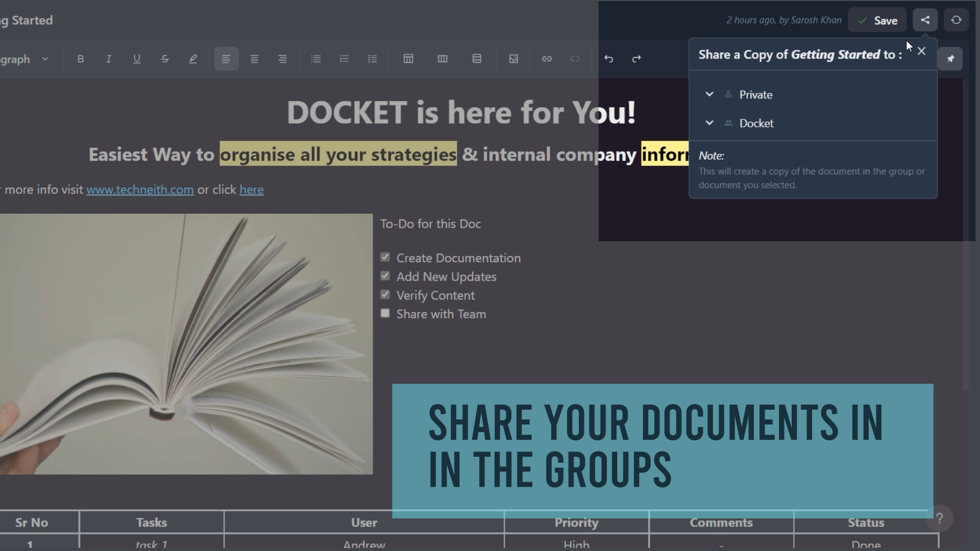980x551 pixels.
Task: Insert a numbered list
Action: point(344,59)
